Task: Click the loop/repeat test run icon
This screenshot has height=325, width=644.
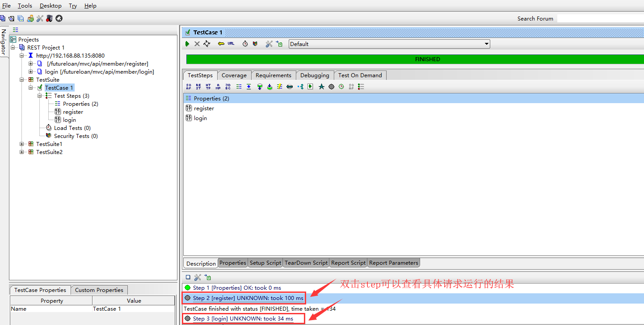Action: click(206, 44)
